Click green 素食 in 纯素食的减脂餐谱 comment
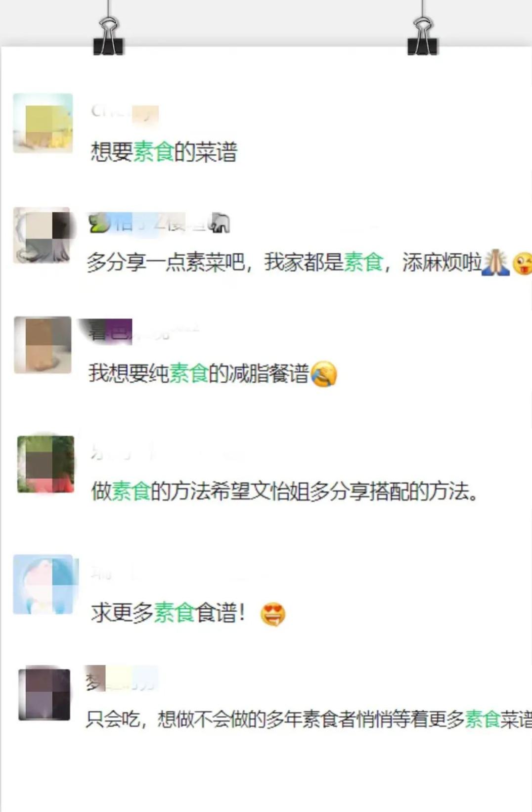Screen dimensions: 532x812 188,373
